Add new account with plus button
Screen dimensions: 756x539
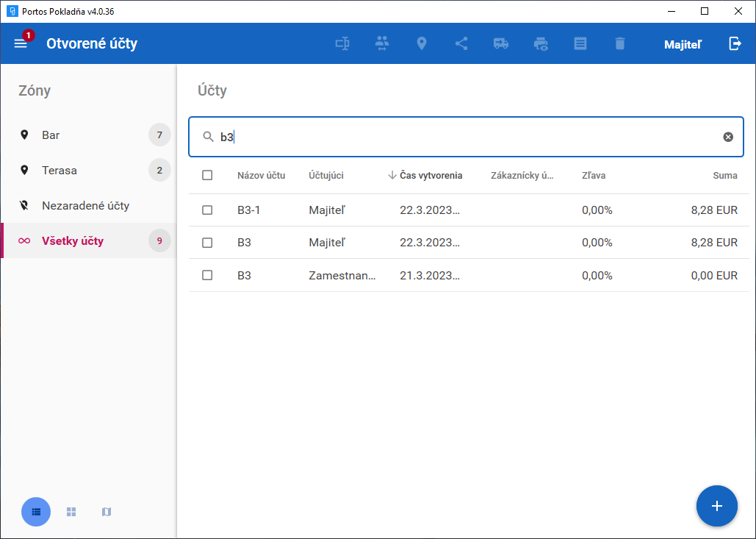point(717,506)
